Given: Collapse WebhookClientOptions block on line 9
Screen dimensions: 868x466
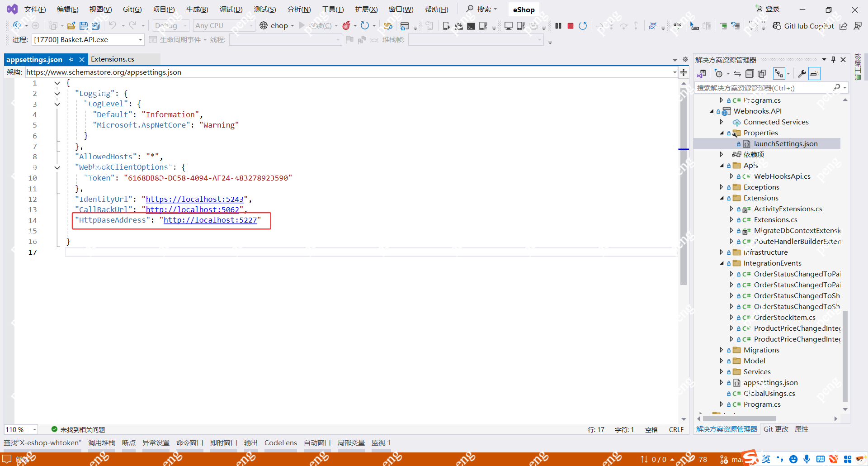Looking at the screenshot, I should (x=57, y=167).
